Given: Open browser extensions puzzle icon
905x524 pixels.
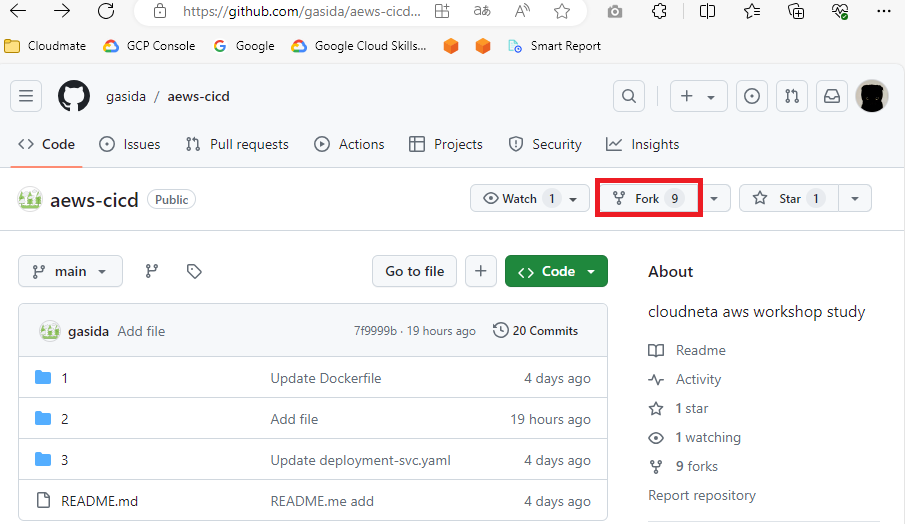Looking at the screenshot, I should 659,11.
